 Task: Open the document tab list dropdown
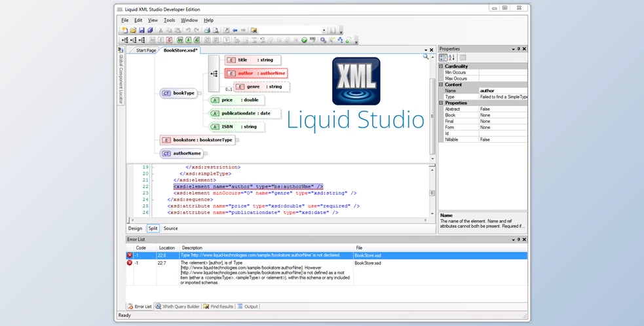pyautogui.click(x=426, y=50)
